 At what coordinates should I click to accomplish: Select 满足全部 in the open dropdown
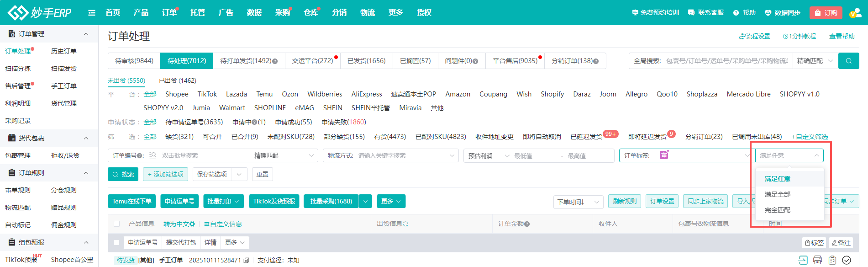coord(777,194)
